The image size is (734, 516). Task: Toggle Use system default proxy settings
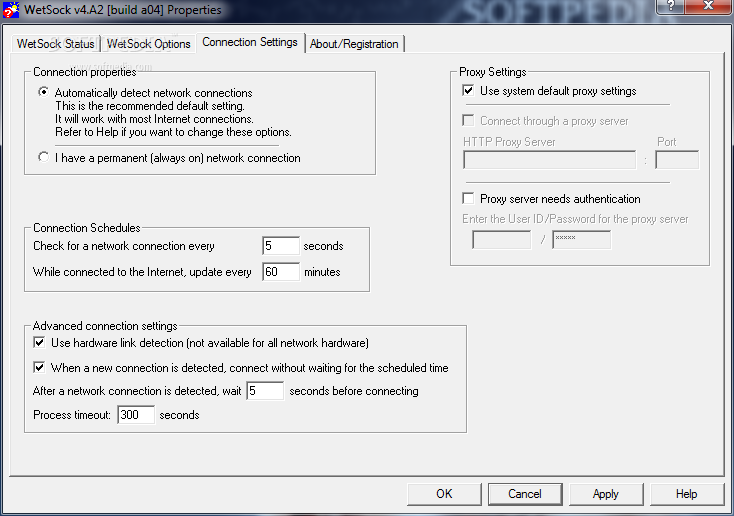468,90
